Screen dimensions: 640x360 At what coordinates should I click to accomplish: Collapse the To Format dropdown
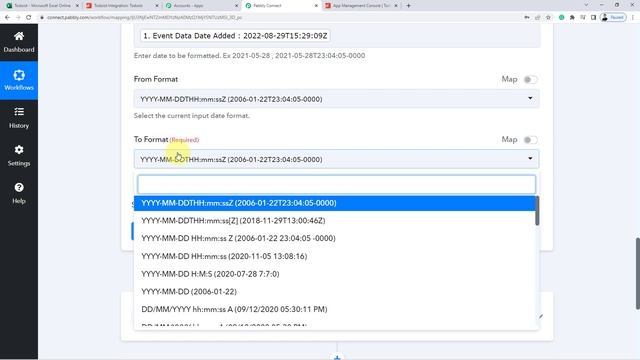point(336,159)
